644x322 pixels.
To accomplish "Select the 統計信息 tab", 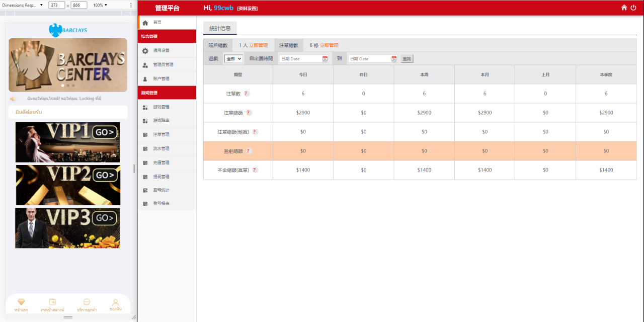I will point(220,28).
